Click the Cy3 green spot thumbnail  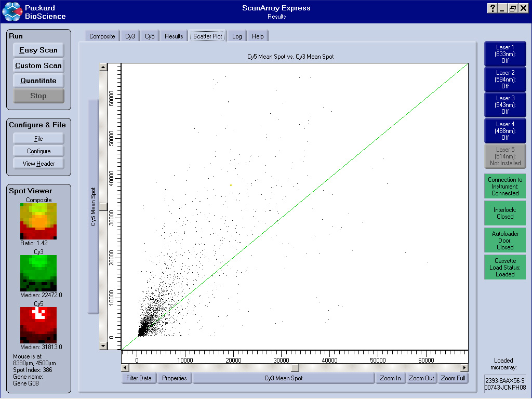click(38, 273)
